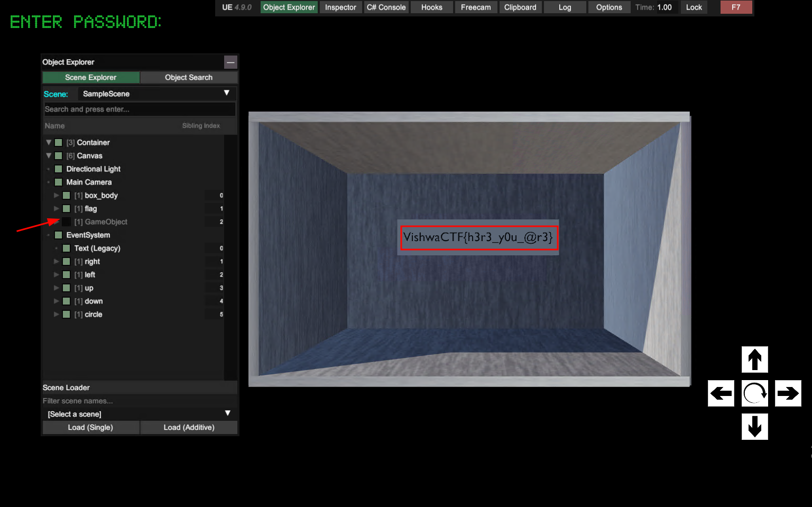Enable the disabled GameObject checkbox
Screen dimensions: 812x507
click(67, 222)
